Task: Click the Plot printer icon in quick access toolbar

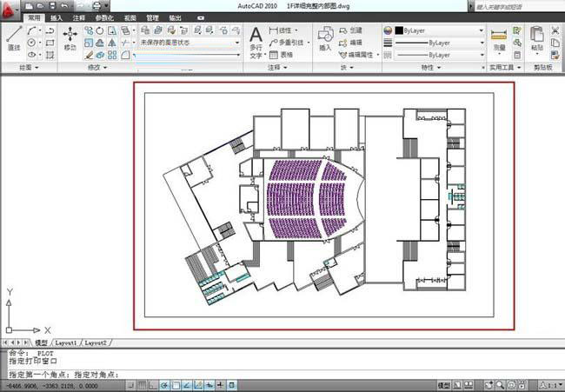Action: [x=97, y=6]
